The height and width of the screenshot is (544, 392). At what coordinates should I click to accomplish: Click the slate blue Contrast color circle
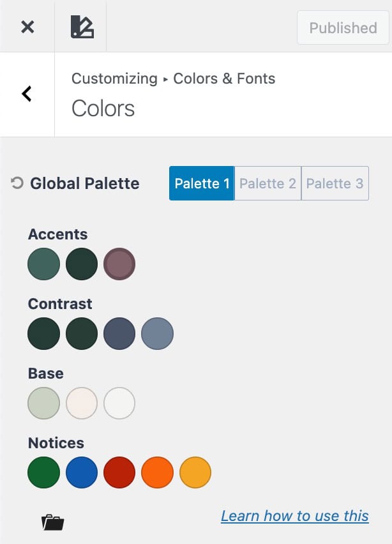click(x=119, y=333)
